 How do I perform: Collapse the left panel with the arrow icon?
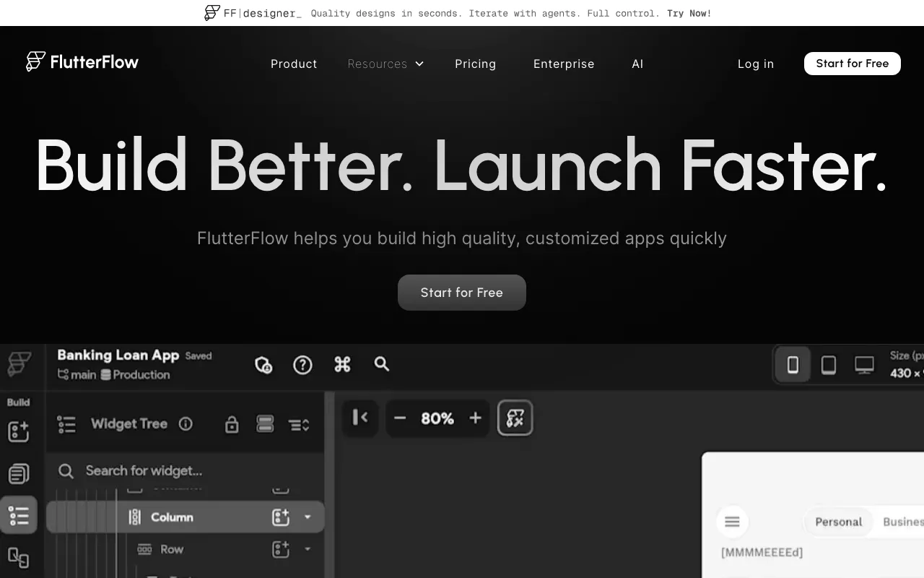coord(360,418)
